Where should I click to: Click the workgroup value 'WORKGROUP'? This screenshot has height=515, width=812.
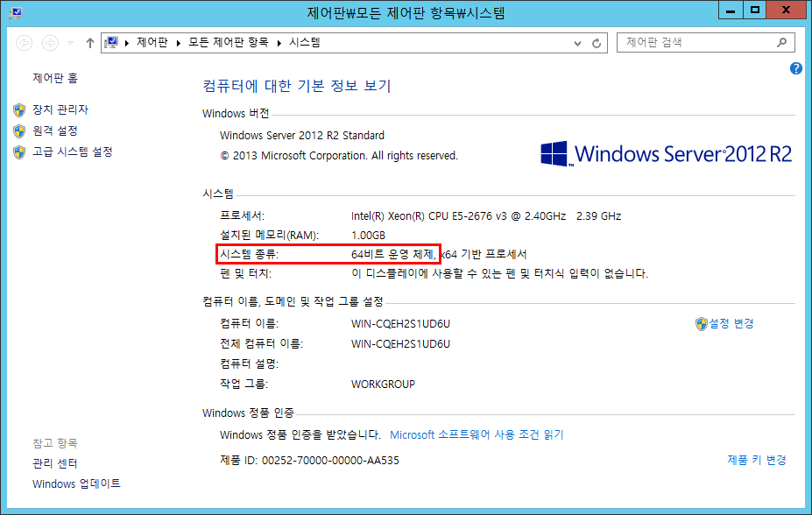(383, 384)
